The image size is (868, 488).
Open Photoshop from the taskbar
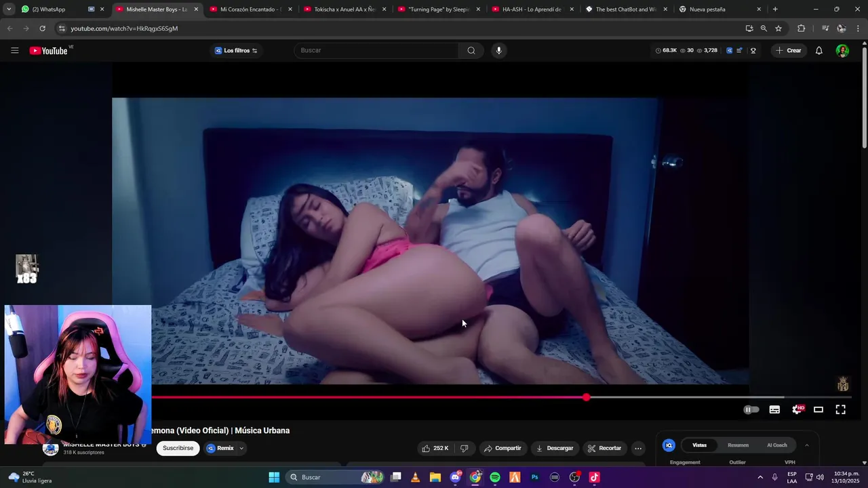coord(534,477)
